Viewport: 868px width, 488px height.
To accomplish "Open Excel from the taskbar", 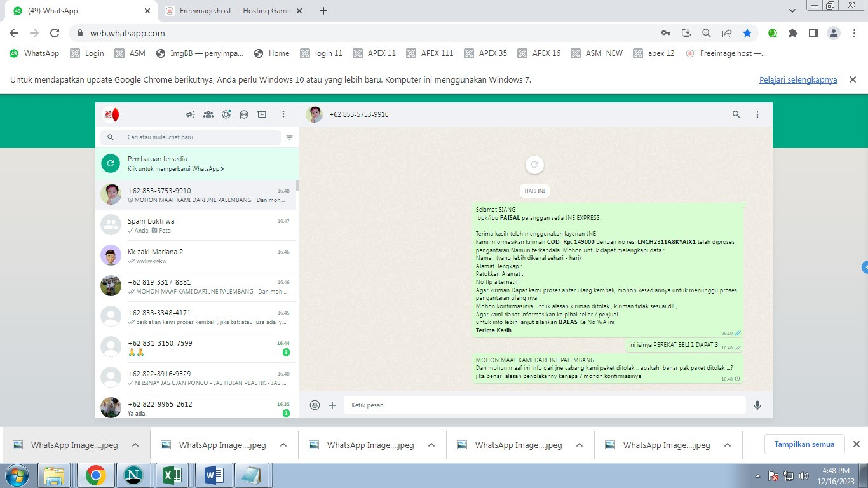I will click(173, 475).
